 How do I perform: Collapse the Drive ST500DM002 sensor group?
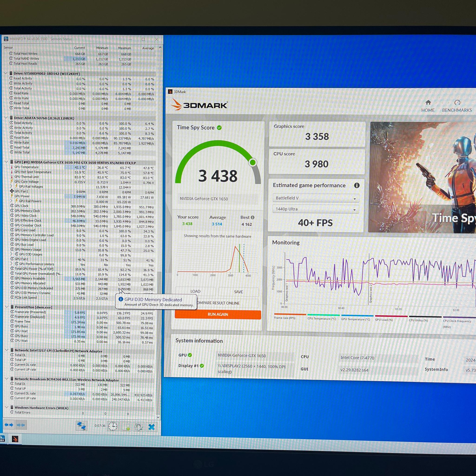[x=6, y=73]
